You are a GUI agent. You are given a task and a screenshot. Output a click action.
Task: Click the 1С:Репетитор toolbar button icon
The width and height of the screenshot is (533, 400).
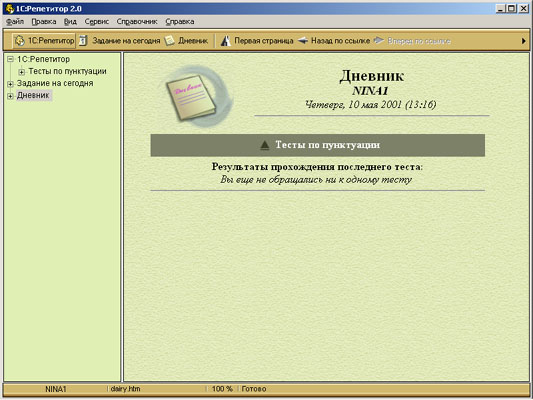coord(20,40)
